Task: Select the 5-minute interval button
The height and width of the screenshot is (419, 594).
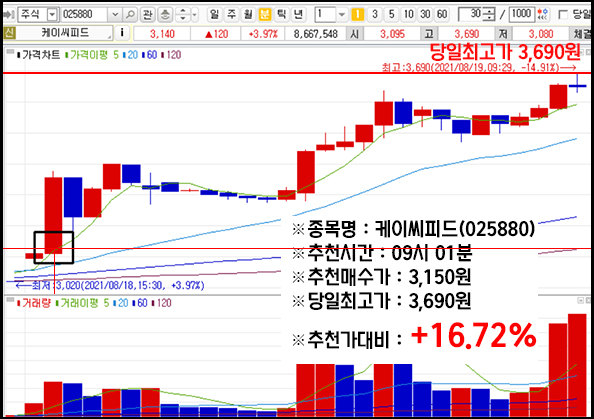Action: click(391, 14)
